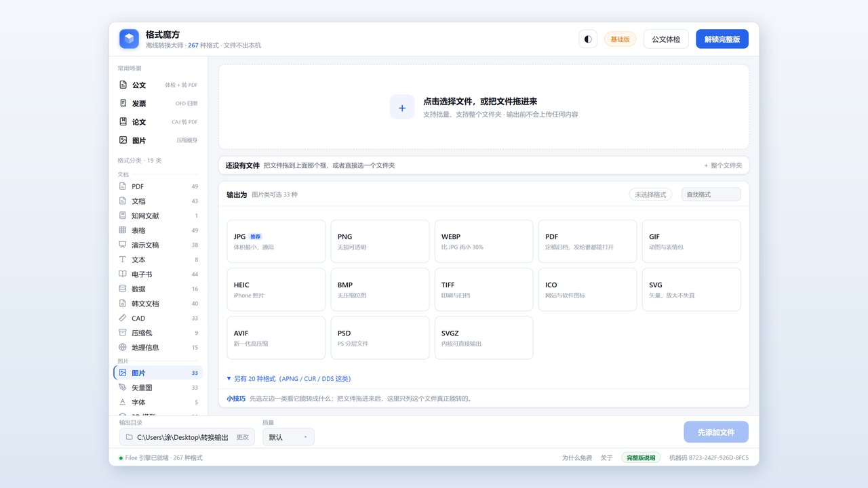This screenshot has height=488, width=868.
Task: Click the selected 图片 category icon with count 33
Action: [123, 373]
